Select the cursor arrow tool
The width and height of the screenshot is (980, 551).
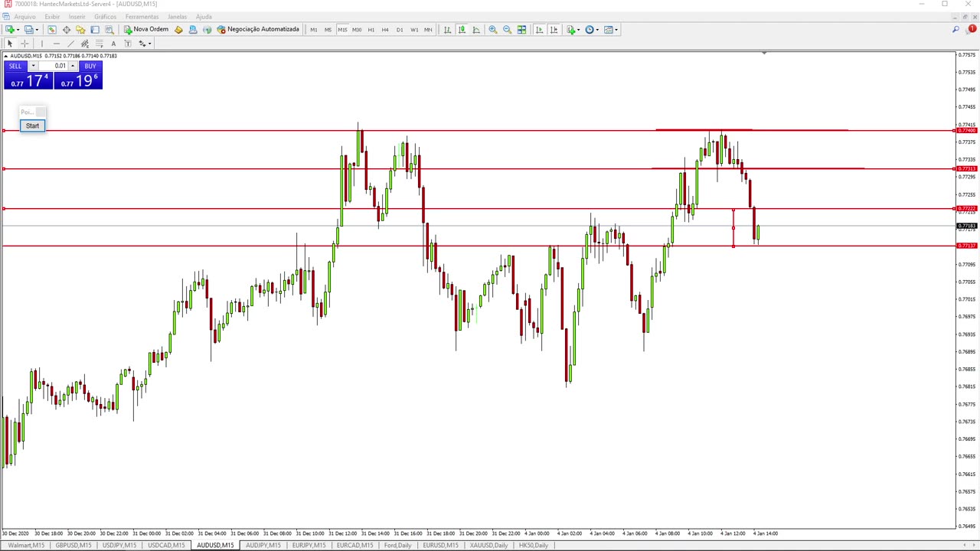10,44
